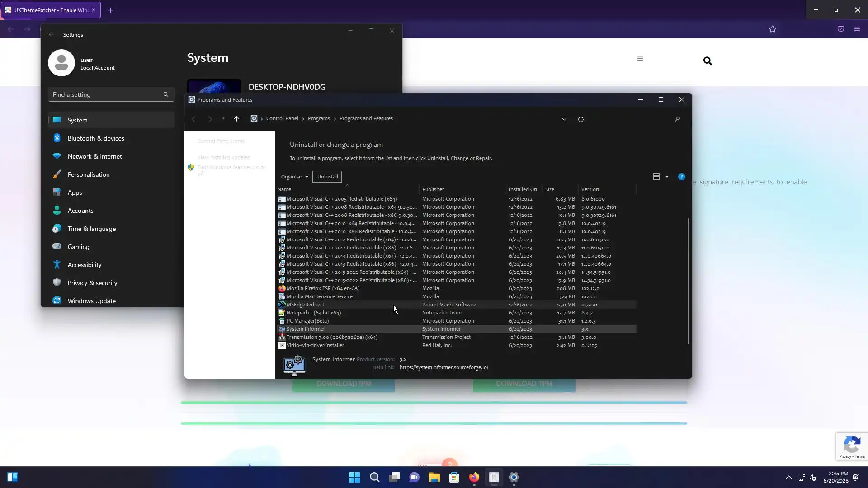Image resolution: width=868 pixels, height=488 pixels.
Task: Open File Explorer from the taskbar
Action: pos(434,477)
